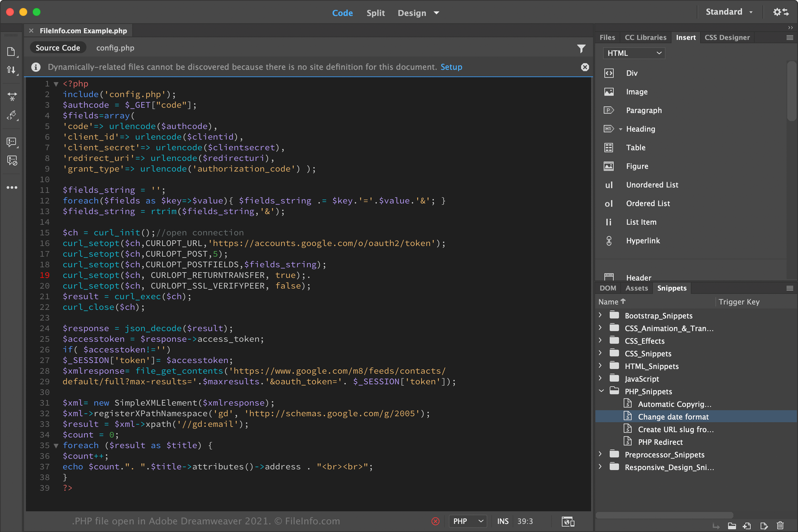Click the CC Libraries panel tab
Image resolution: width=798 pixels, height=532 pixels.
645,37
